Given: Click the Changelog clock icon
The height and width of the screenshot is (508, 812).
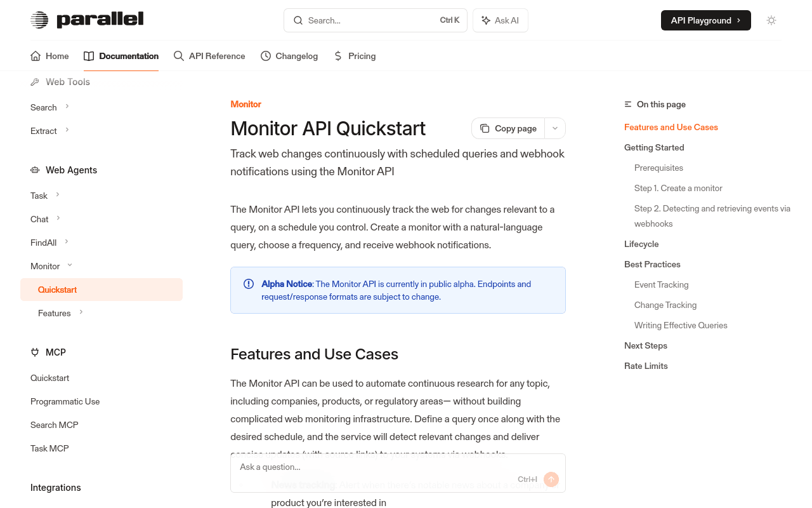Looking at the screenshot, I should [x=266, y=56].
